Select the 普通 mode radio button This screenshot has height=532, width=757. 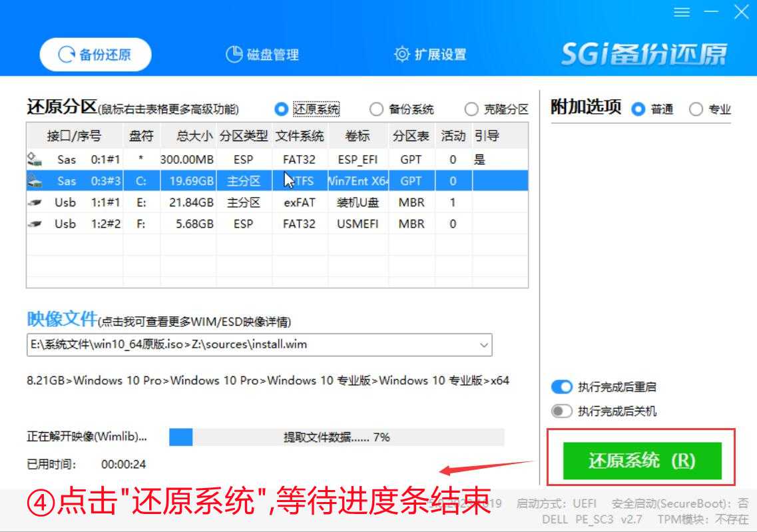(638, 109)
